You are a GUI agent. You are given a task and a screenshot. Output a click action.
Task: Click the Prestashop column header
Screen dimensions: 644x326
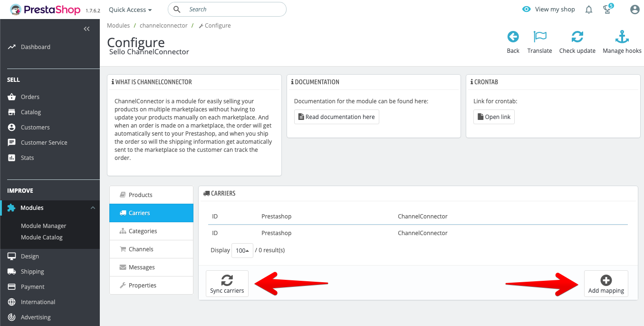276,217
